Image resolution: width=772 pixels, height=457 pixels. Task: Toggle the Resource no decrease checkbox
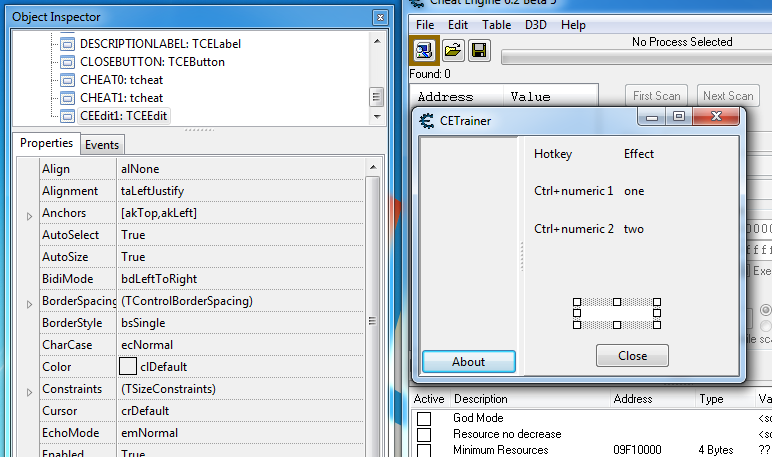(x=424, y=435)
